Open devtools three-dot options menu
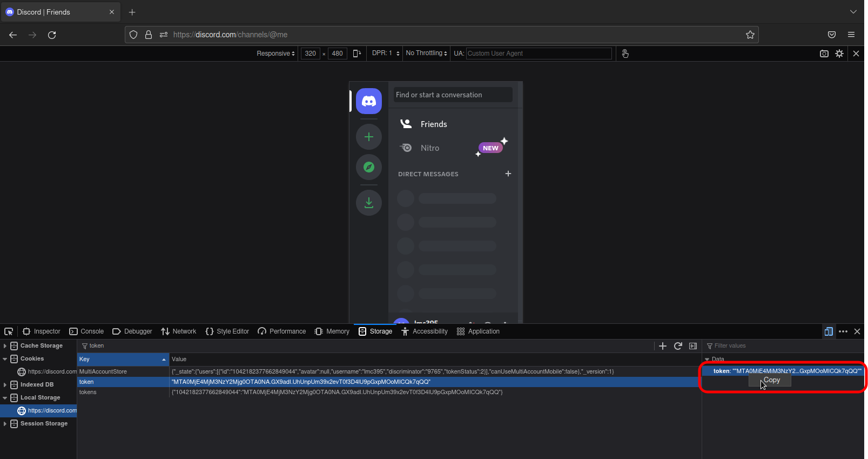Image resolution: width=868 pixels, height=459 pixels. coord(843,331)
